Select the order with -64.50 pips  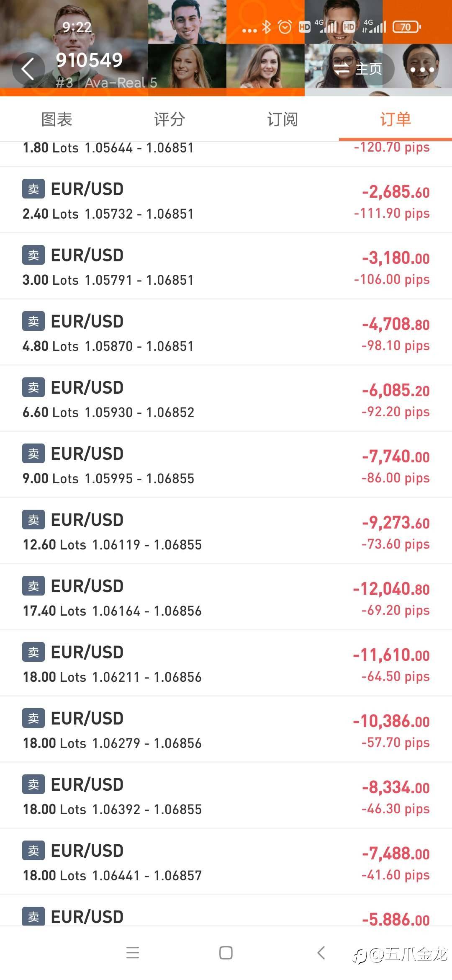tap(226, 663)
